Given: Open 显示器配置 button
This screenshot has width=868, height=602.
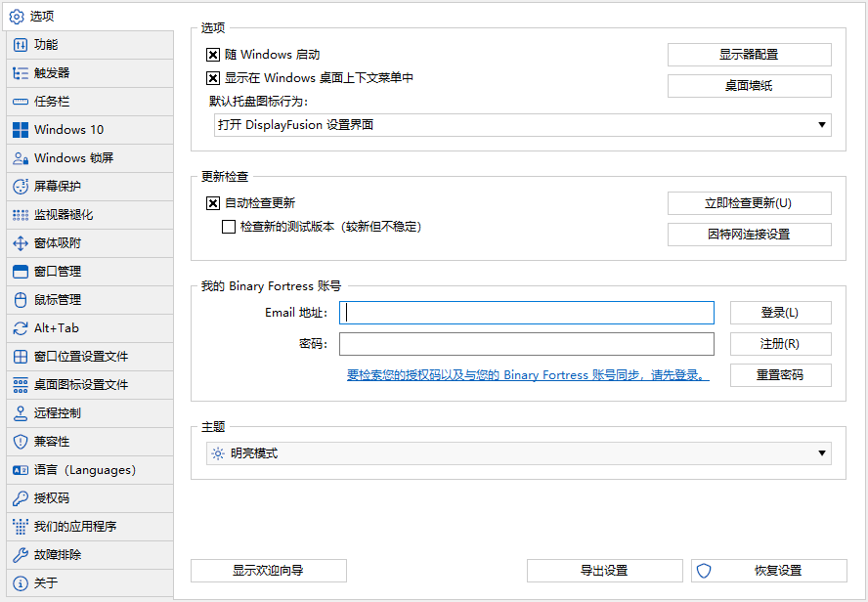Looking at the screenshot, I should [x=749, y=55].
